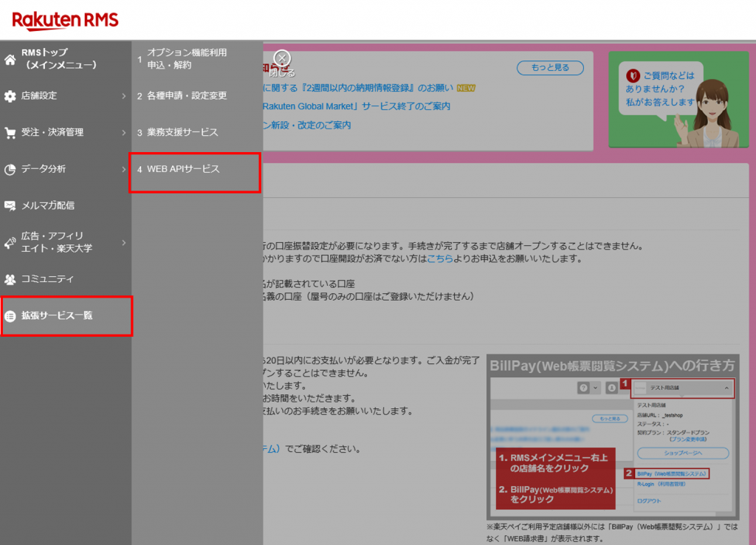This screenshot has height=545, width=756.
Task: Click the list icon for 拡張サービス一覧
Action: (x=10, y=316)
